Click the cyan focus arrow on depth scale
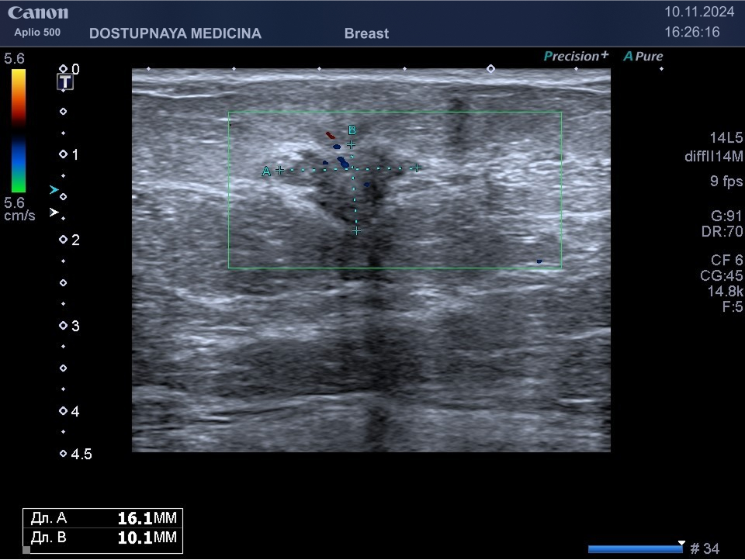Image resolution: width=745 pixels, height=560 pixels. (x=54, y=189)
